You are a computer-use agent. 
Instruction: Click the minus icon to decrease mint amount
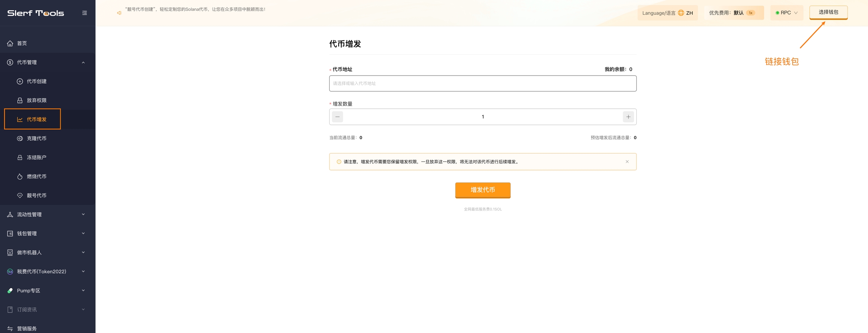point(338,117)
